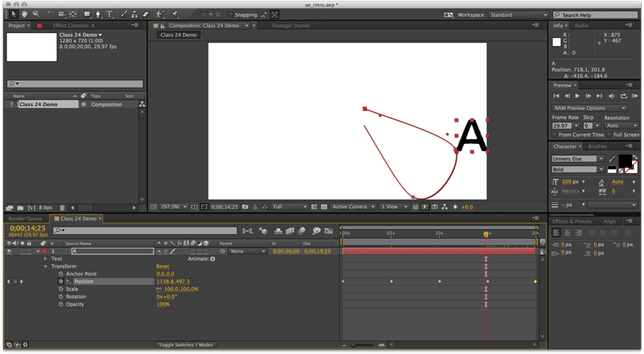644x354 pixels.
Task: Switch to Effect Controls: A tab
Action: point(73,26)
